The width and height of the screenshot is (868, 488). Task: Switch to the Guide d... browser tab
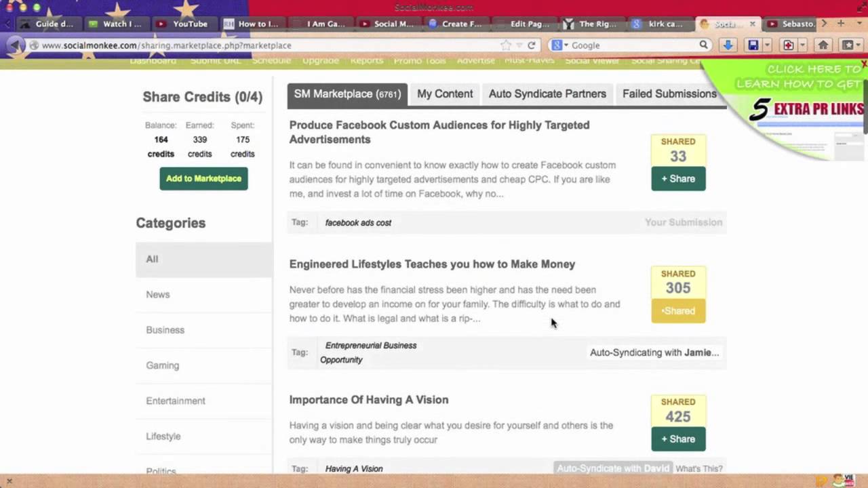pyautogui.click(x=48, y=24)
